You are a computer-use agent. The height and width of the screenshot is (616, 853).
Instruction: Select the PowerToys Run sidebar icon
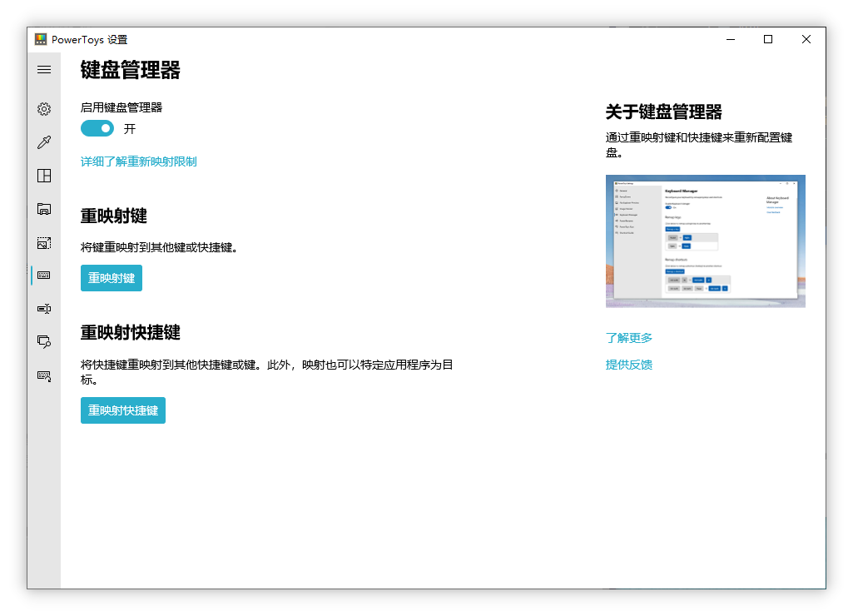(x=43, y=342)
